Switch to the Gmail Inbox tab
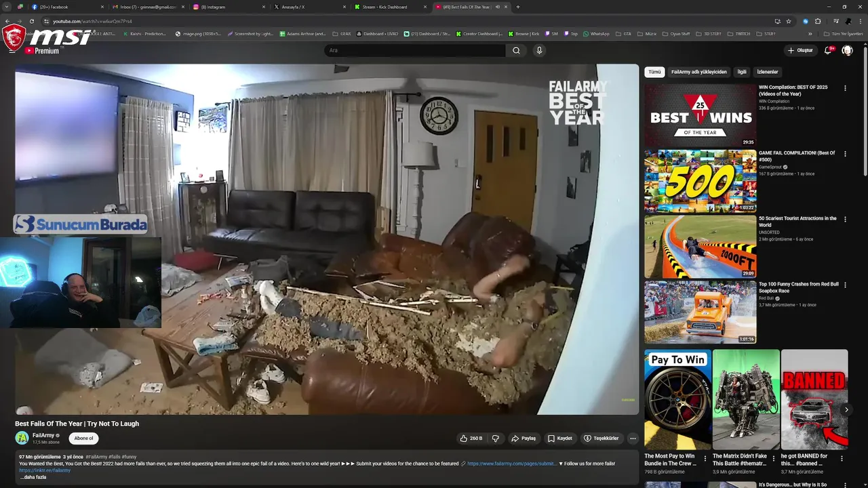Image resolution: width=868 pixels, height=488 pixels. point(148,7)
